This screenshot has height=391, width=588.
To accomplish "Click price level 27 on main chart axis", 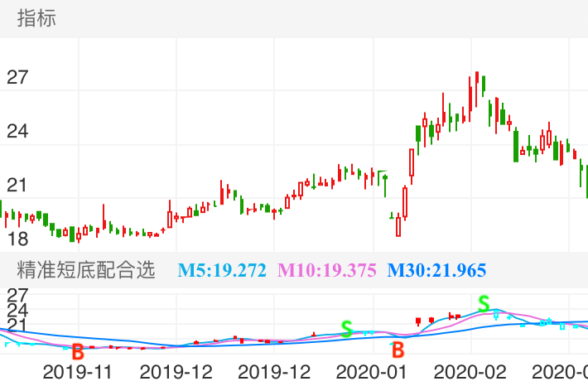I will click(x=17, y=78).
